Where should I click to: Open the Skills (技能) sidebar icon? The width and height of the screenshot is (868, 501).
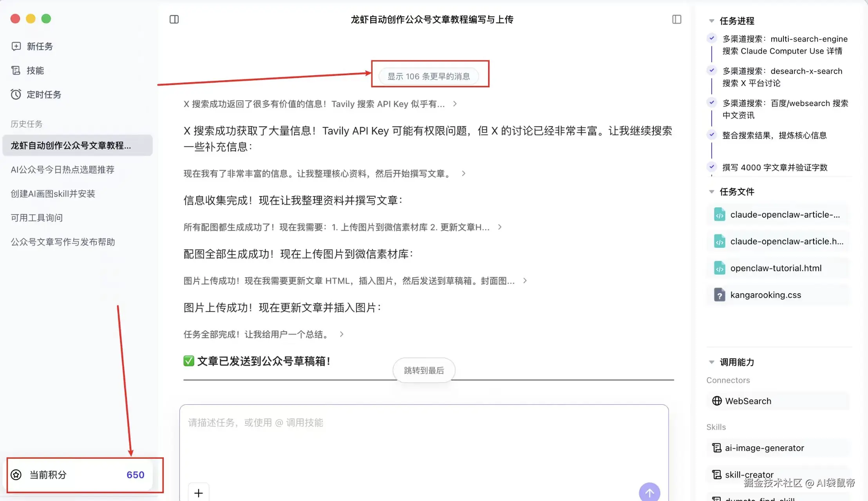(16, 70)
